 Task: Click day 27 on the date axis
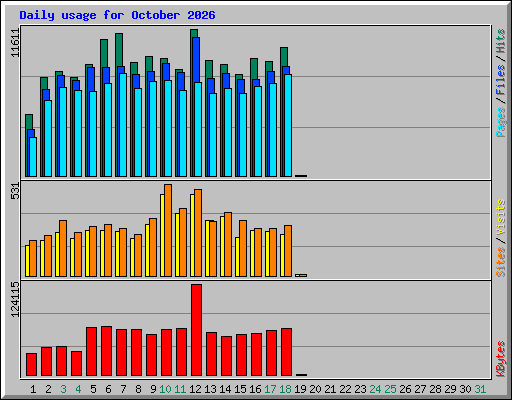[x=420, y=389]
